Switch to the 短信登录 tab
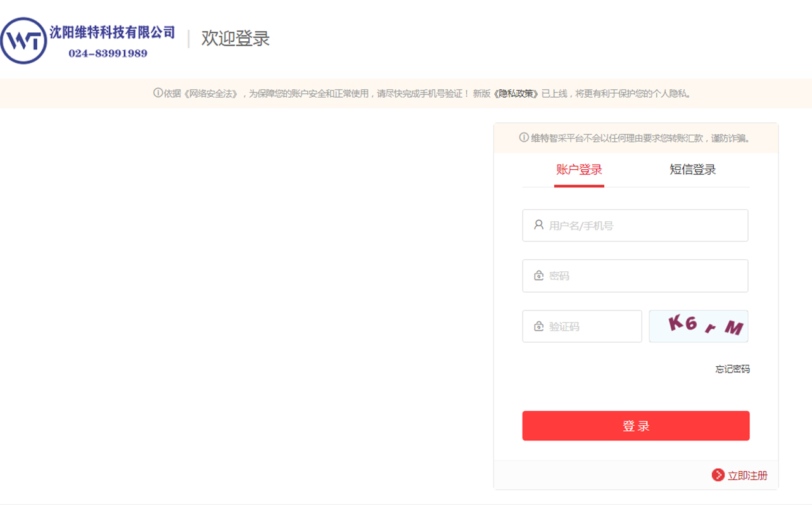Viewport: 812px width, 505px height. [x=693, y=170]
